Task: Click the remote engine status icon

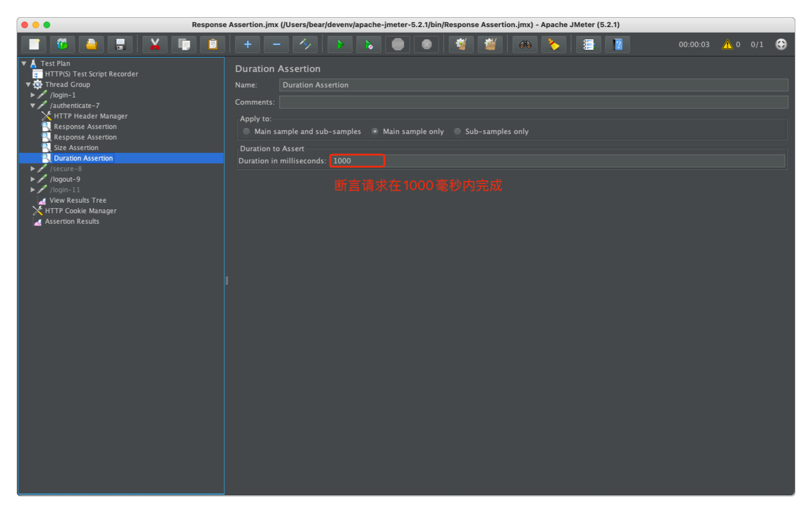Action: point(781,44)
